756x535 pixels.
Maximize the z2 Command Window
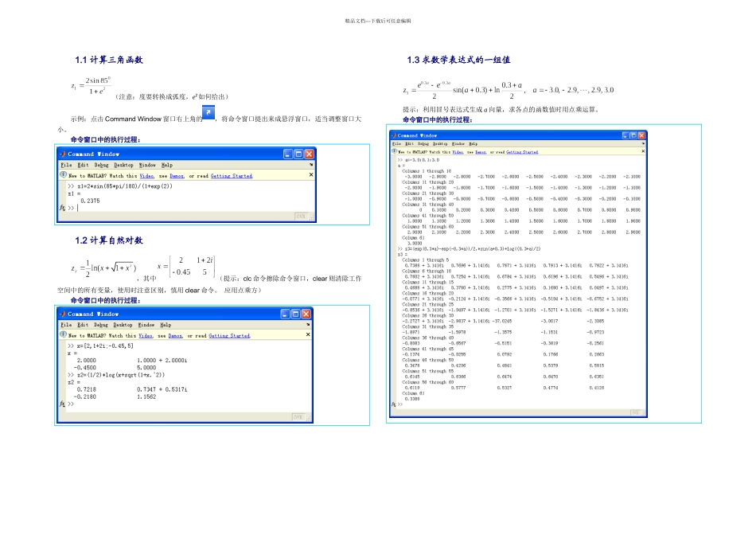click(295, 314)
